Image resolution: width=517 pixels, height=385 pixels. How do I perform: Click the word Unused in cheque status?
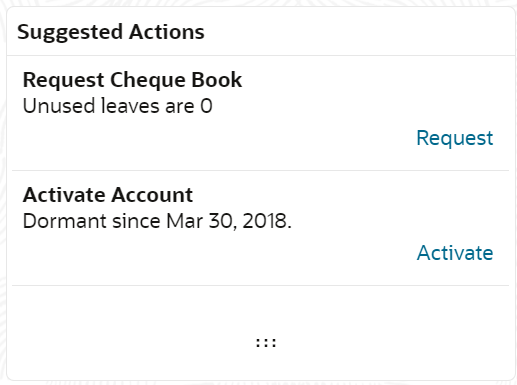click(59, 106)
